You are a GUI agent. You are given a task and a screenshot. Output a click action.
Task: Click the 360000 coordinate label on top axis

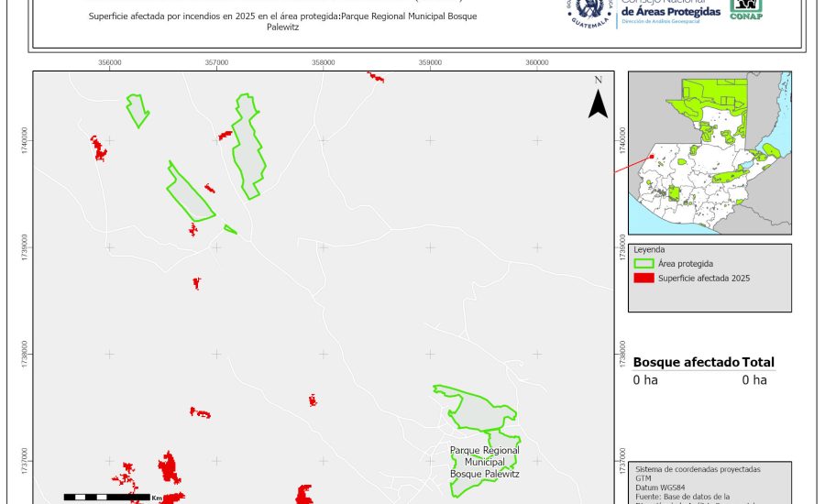click(536, 62)
